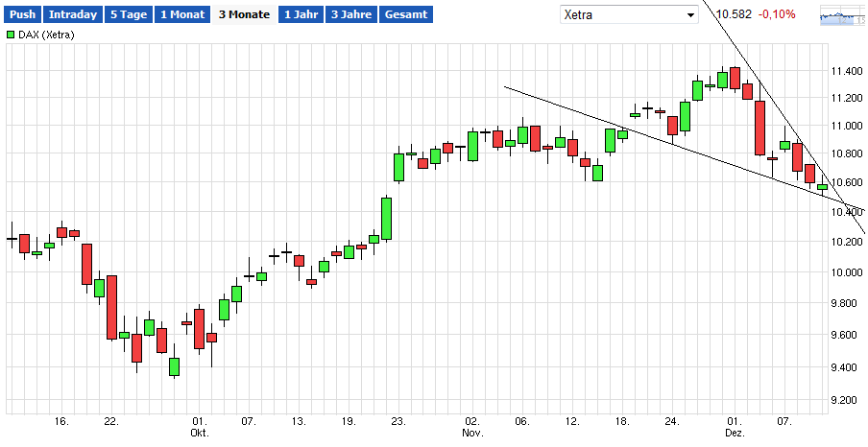This screenshot has width=868, height=447.
Task: Open the mini chart thumbnail at top right
Action: (x=843, y=16)
